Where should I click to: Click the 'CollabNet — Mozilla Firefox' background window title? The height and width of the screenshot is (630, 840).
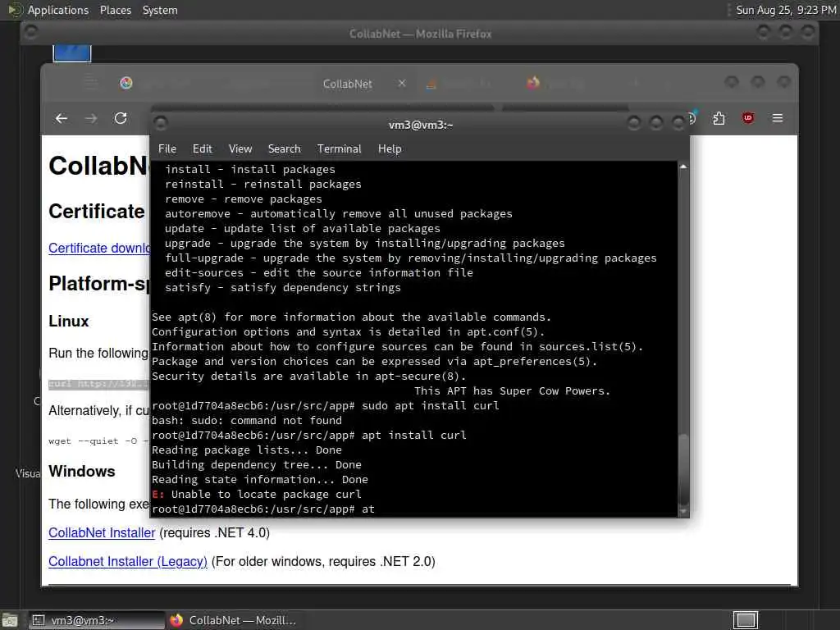click(421, 34)
